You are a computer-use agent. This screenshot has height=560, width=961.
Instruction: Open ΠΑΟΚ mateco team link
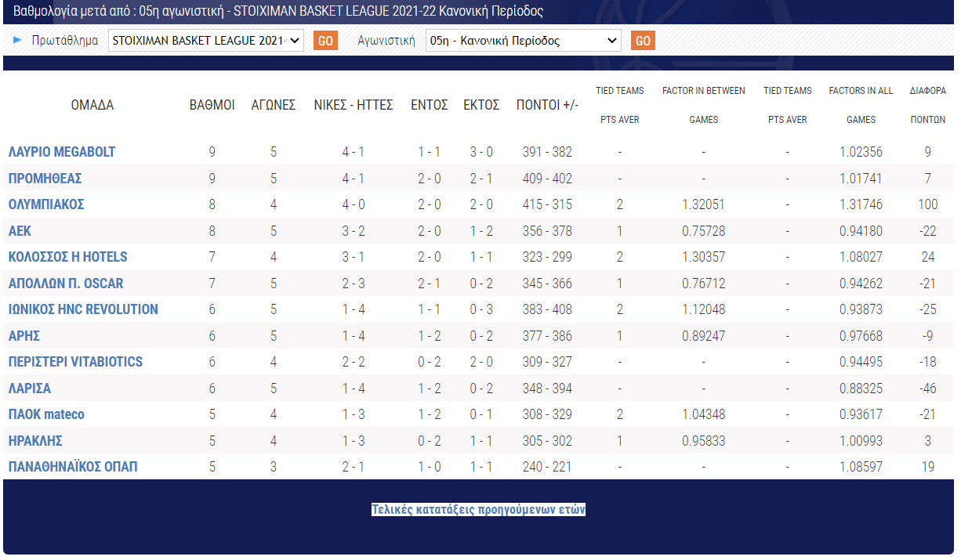point(46,414)
